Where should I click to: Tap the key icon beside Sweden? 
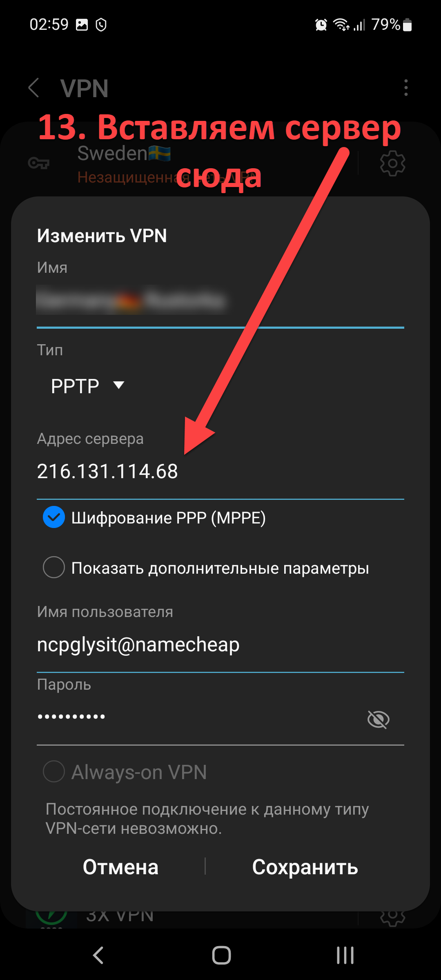pyautogui.click(x=39, y=163)
